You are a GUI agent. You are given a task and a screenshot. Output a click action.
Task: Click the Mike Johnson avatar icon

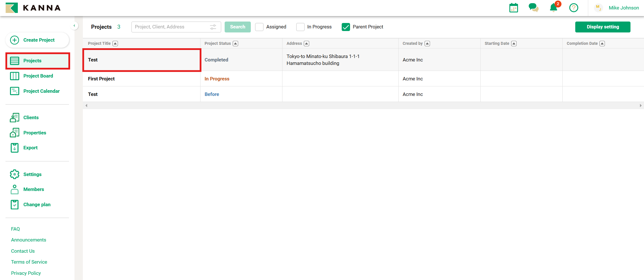[x=598, y=8]
